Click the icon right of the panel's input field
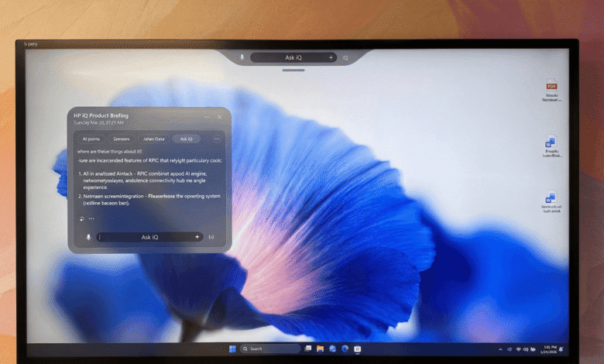Screen dimensions: 604x364 (x=211, y=237)
